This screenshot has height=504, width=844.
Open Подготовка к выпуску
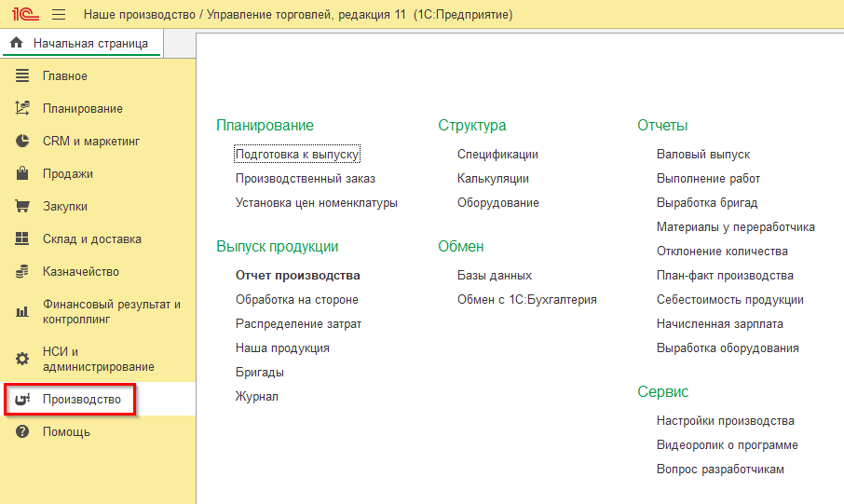click(x=297, y=155)
